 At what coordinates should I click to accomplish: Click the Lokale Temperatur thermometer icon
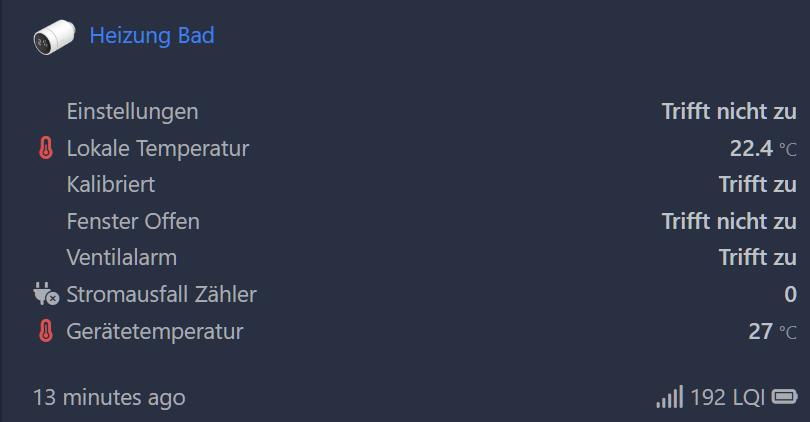coord(46,148)
